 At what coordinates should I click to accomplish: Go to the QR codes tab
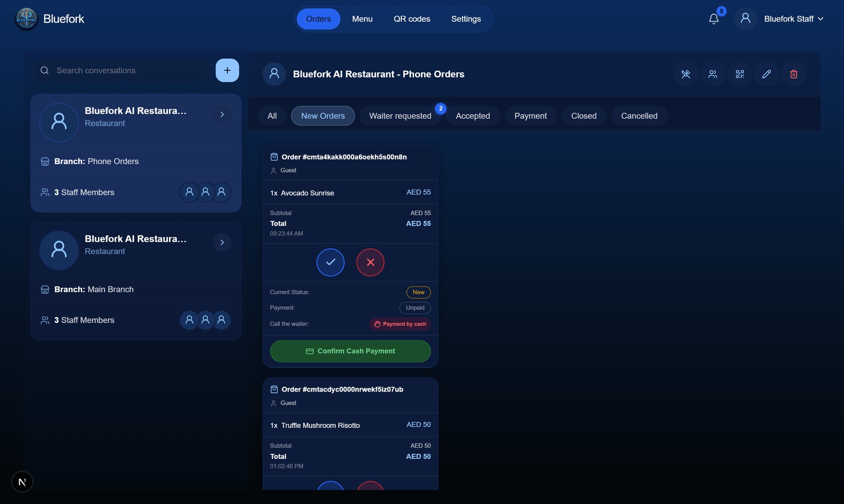coord(412,19)
